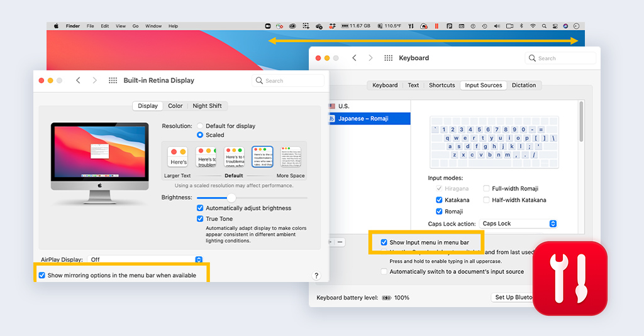Switch to the Text tab
This screenshot has width=644, height=336.
click(413, 85)
